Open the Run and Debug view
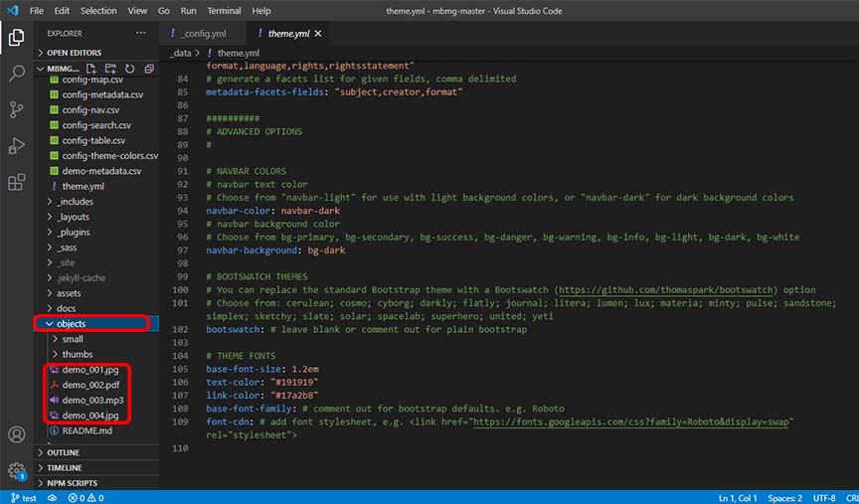 (x=16, y=146)
